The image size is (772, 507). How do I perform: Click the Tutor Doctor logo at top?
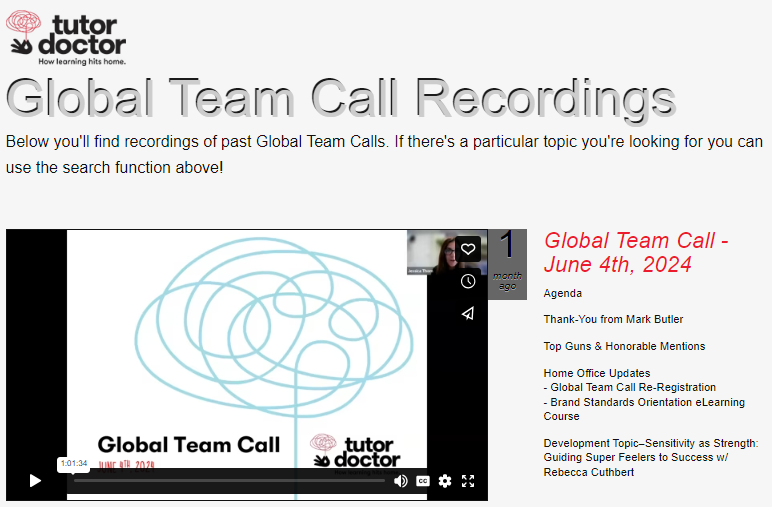[66, 38]
